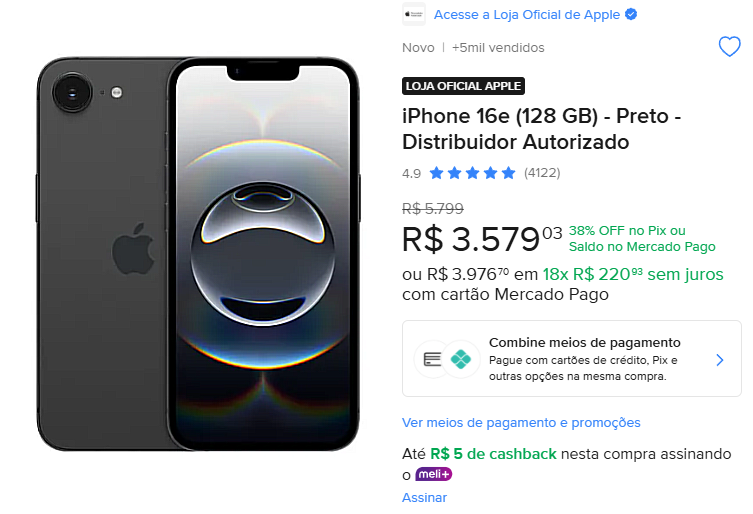Viewport: 753px width, 514px height.
Task: Click the blue verified badge icon
Action: (631, 15)
